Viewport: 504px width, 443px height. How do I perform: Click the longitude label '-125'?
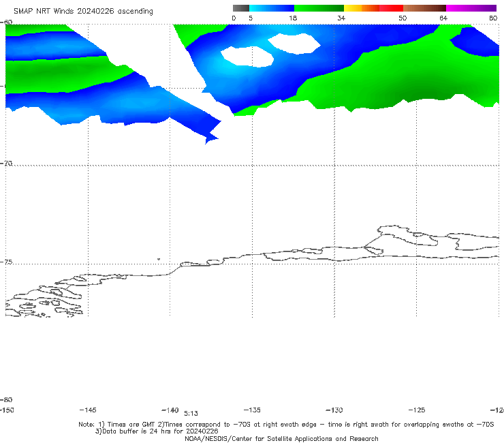pyautogui.click(x=417, y=410)
